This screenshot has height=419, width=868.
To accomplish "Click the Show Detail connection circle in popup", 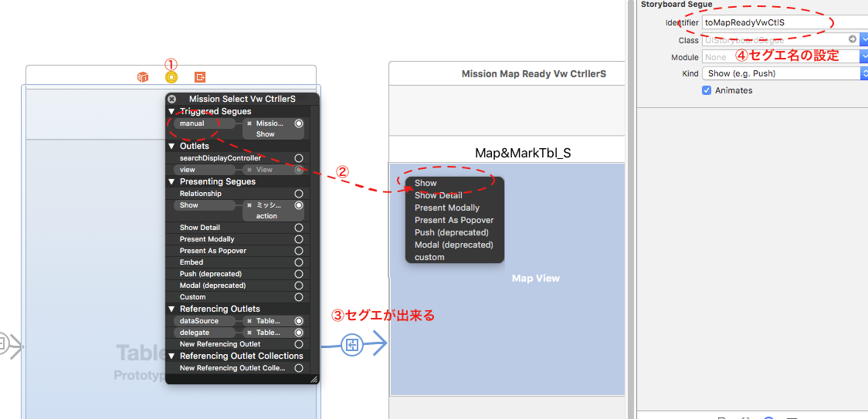I will click(x=299, y=228).
